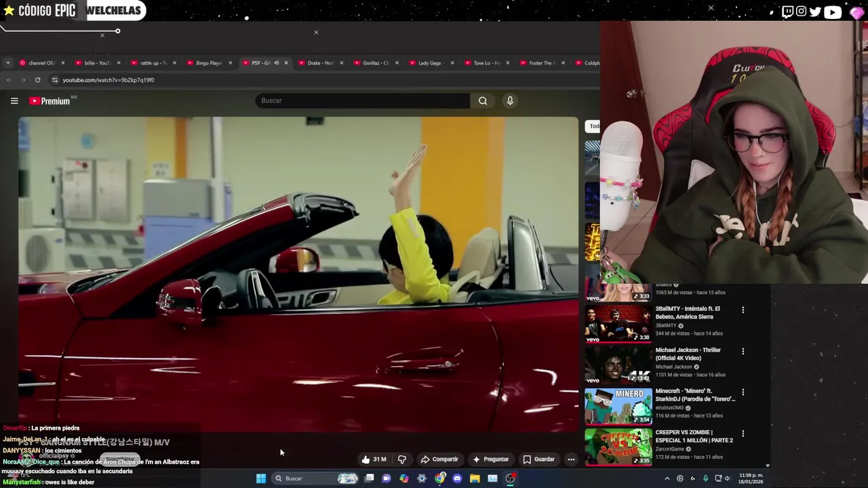Viewport: 868px width, 488px height.
Task: Open Photos app on taskbar
Action: pyautogui.click(x=492, y=479)
